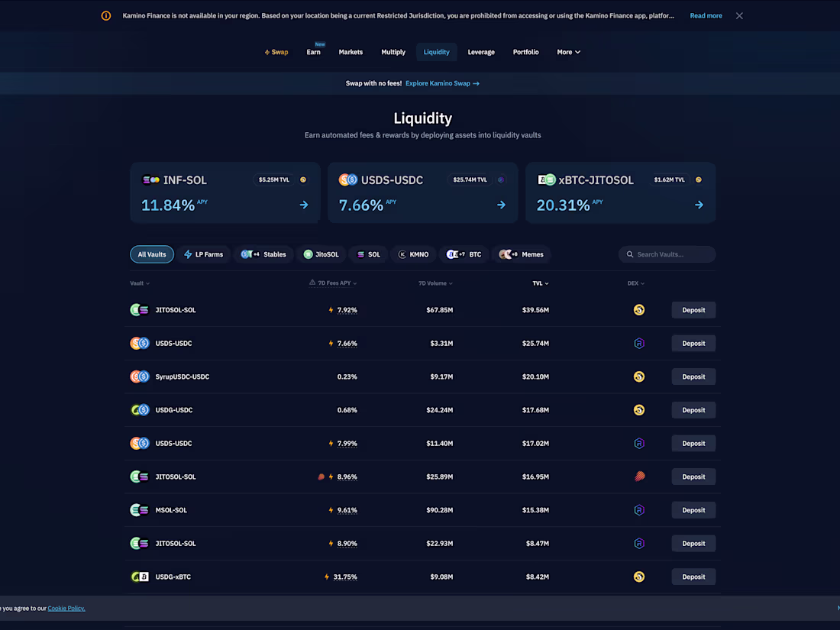Image resolution: width=840 pixels, height=630 pixels.
Task: Filter vaults by KMNO
Action: point(414,254)
